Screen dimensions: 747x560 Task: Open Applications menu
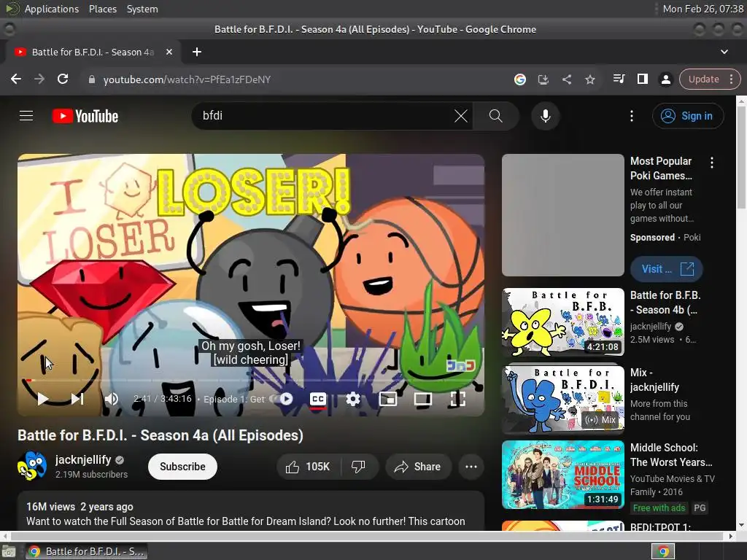52,9
